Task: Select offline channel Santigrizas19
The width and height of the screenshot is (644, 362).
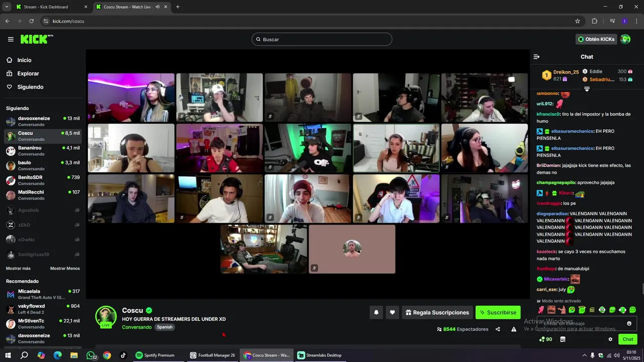Action: click(x=43, y=254)
